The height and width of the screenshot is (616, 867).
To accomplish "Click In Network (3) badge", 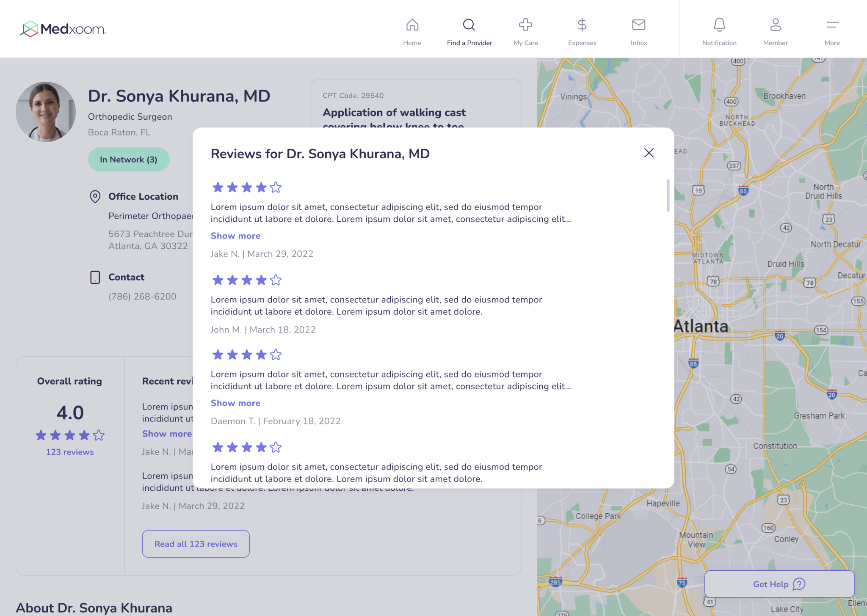I will 129,159.
